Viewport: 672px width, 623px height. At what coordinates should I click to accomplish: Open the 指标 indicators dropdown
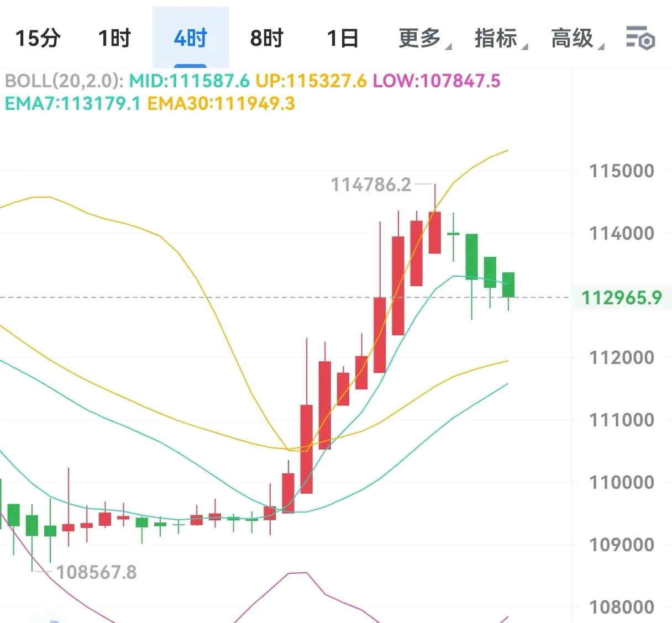tap(501, 38)
